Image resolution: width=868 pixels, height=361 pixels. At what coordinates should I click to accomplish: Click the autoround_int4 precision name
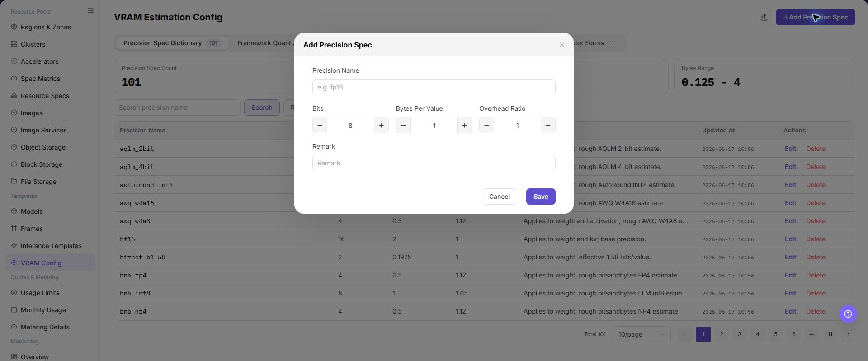(146, 185)
